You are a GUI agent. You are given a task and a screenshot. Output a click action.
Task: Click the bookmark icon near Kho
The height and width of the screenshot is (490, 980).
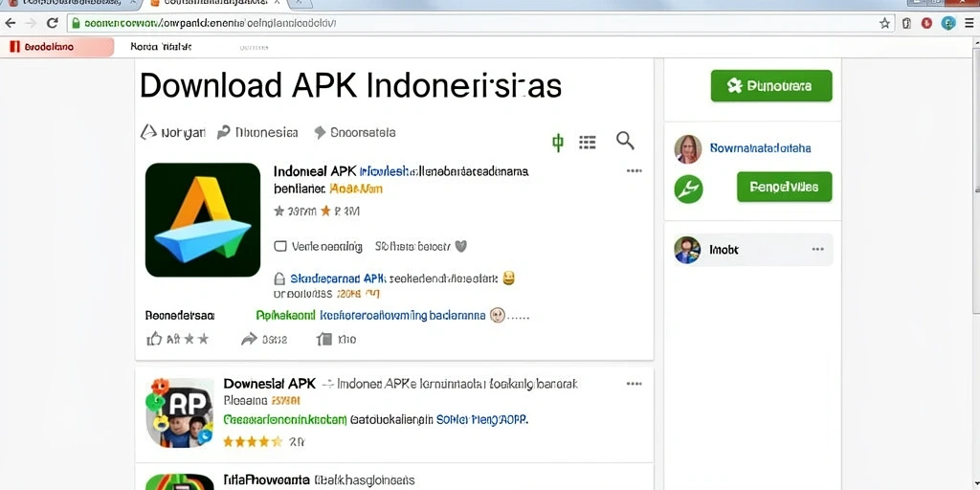click(323, 340)
